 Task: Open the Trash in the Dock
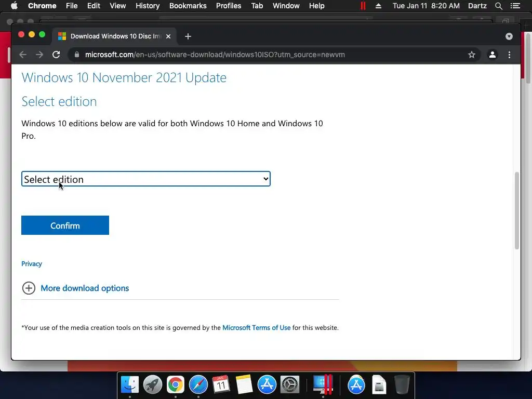(402, 384)
